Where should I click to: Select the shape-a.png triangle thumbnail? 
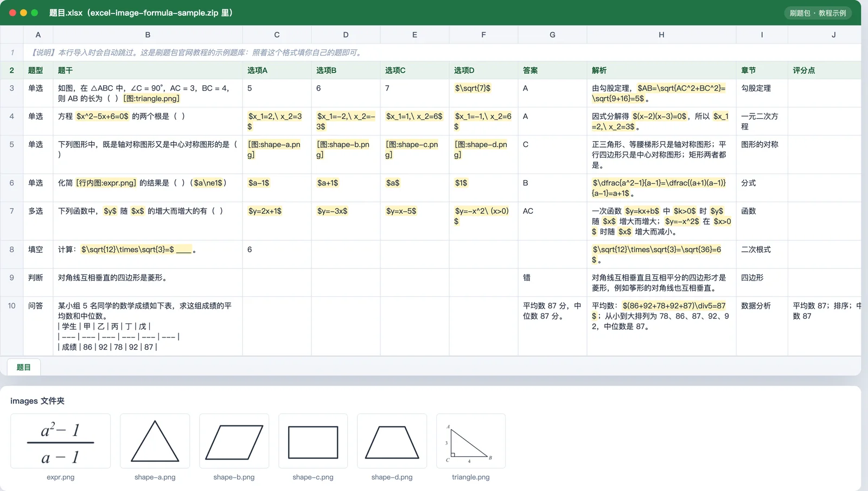pos(155,441)
